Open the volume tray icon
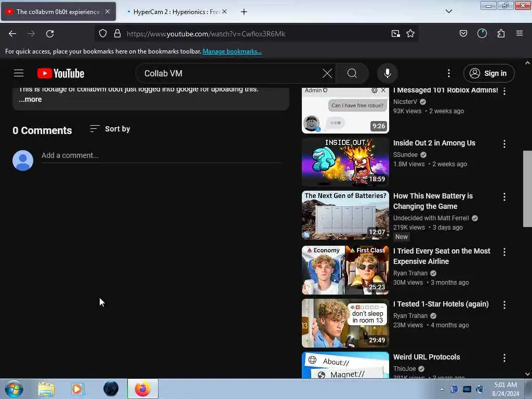This screenshot has height=399, width=532. pos(480,389)
